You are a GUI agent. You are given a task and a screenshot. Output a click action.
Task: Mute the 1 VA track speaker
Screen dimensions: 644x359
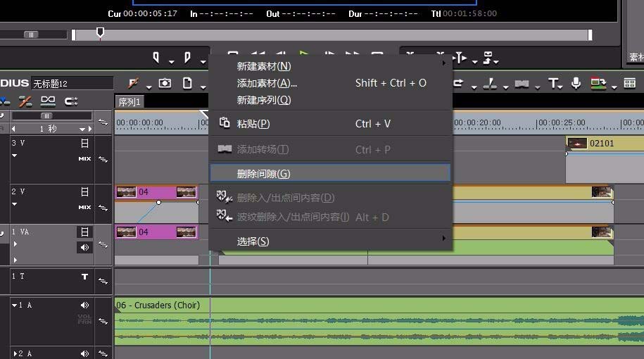[84, 247]
